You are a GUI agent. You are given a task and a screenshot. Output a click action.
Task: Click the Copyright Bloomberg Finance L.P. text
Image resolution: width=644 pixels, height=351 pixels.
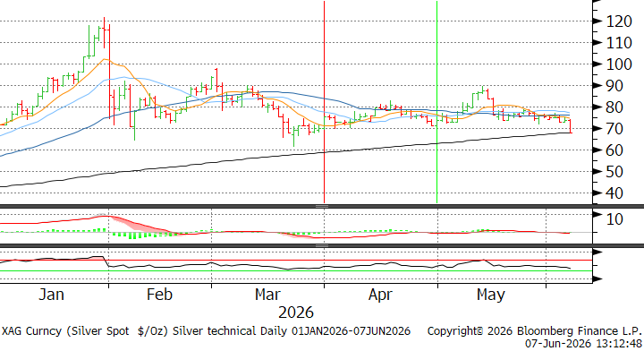pos(534,331)
